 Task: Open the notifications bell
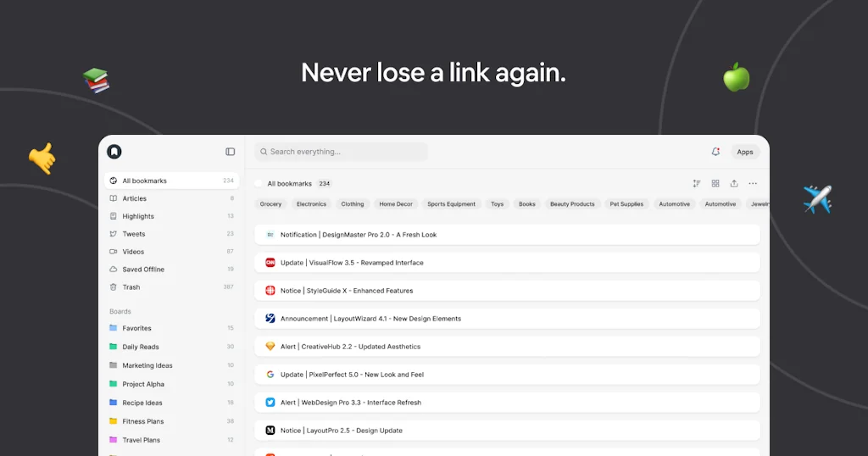[x=715, y=152]
